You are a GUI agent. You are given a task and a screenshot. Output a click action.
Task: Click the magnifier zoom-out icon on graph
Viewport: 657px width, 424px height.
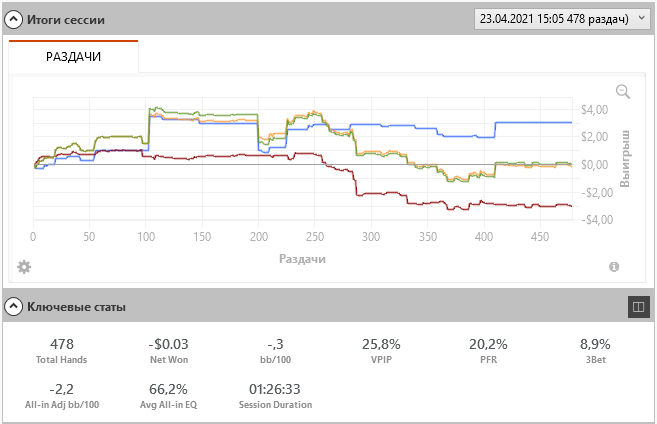[x=623, y=91]
